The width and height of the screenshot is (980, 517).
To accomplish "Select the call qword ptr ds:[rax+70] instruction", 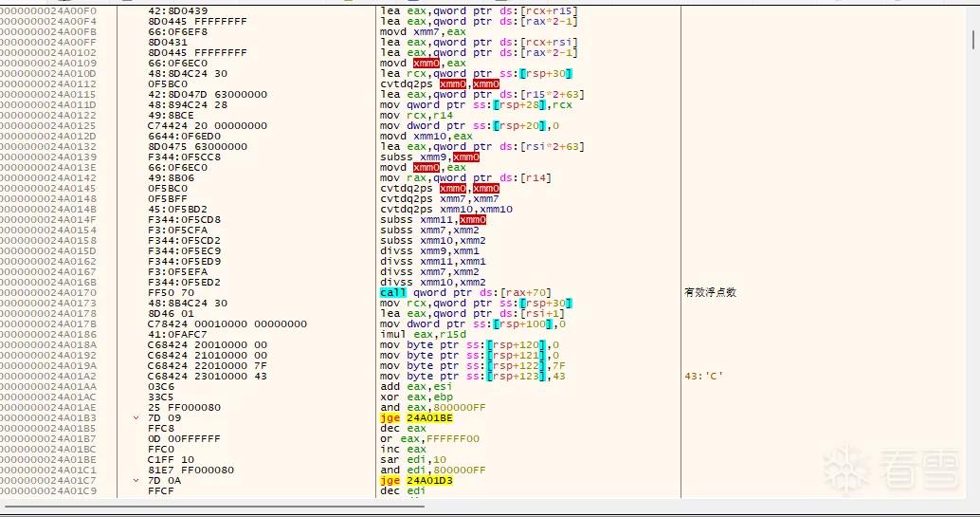I will (465, 292).
